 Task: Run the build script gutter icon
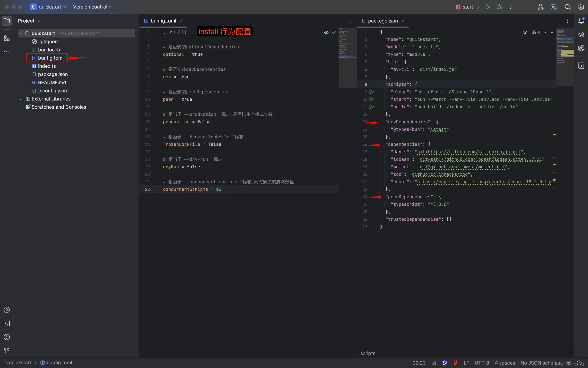pyautogui.click(x=372, y=107)
